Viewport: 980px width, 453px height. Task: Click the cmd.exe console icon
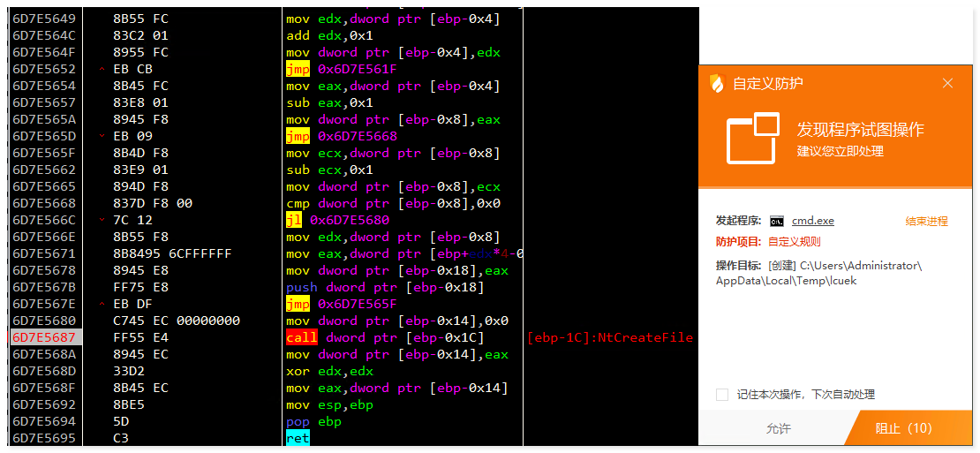[777, 221]
